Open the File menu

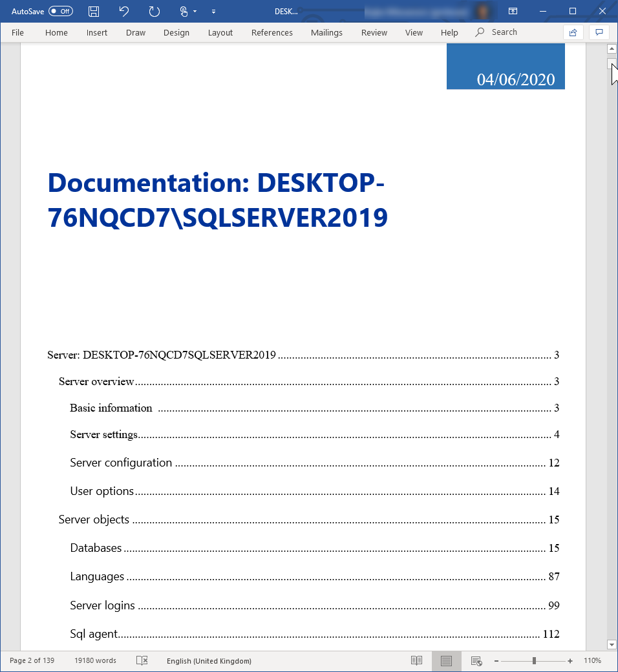(x=17, y=32)
